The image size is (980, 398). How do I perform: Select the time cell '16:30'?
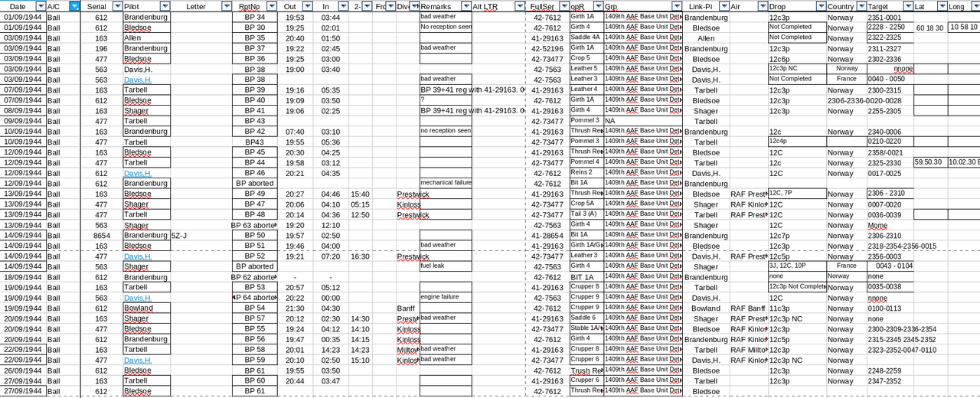(361, 256)
